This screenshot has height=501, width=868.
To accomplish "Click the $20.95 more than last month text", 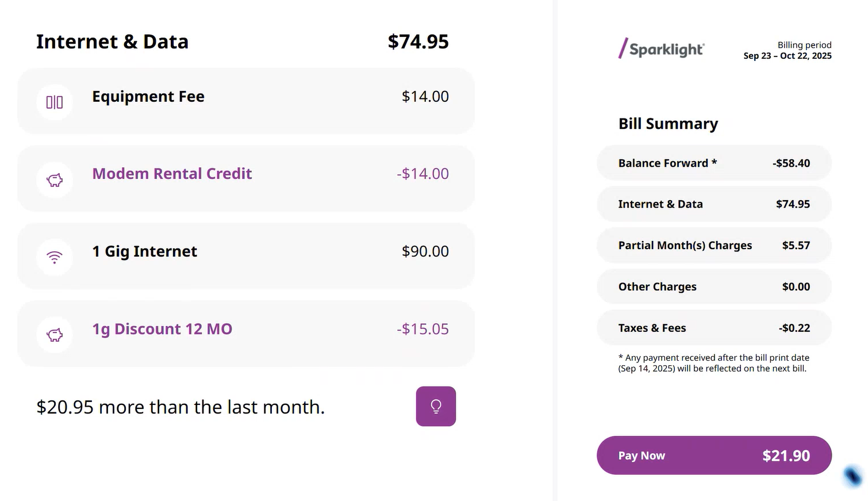I will 180,407.
